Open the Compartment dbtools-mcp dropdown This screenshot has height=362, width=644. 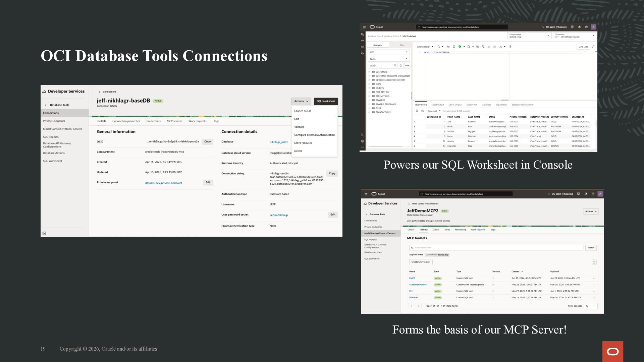pos(530,36)
